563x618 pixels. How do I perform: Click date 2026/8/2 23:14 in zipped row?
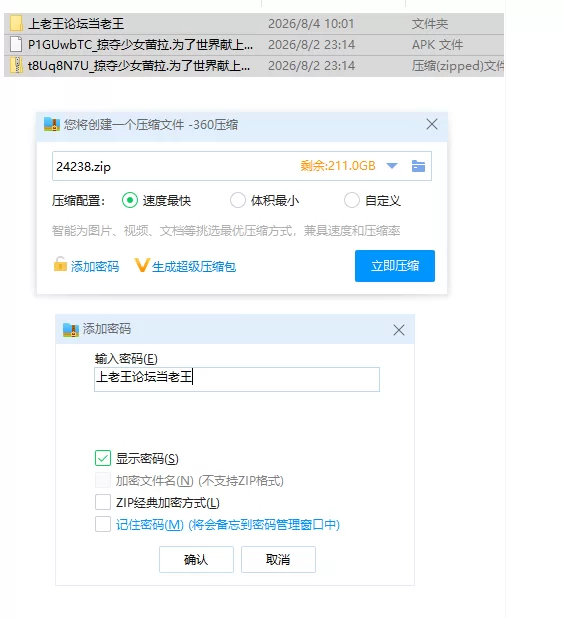(311, 65)
